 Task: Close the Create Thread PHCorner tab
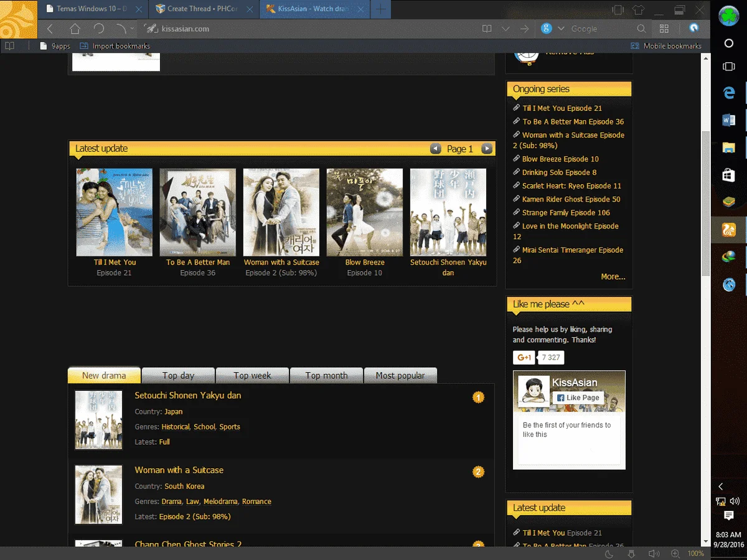click(250, 9)
